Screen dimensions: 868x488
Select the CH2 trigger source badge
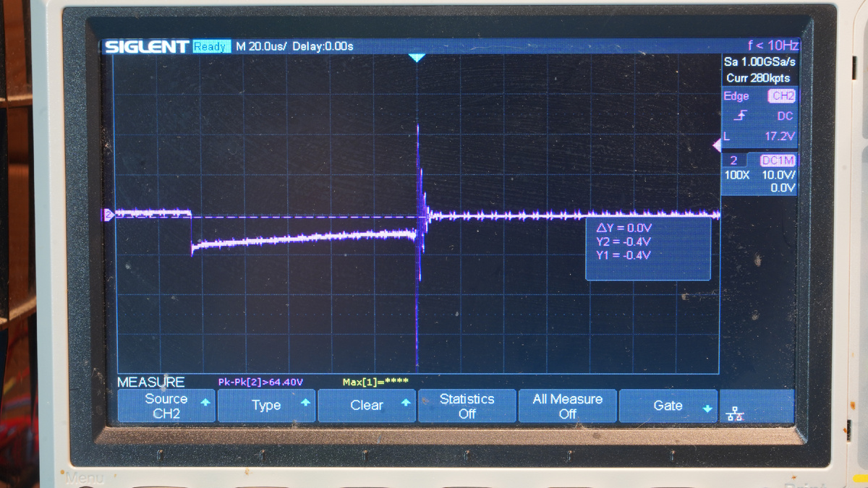[783, 96]
